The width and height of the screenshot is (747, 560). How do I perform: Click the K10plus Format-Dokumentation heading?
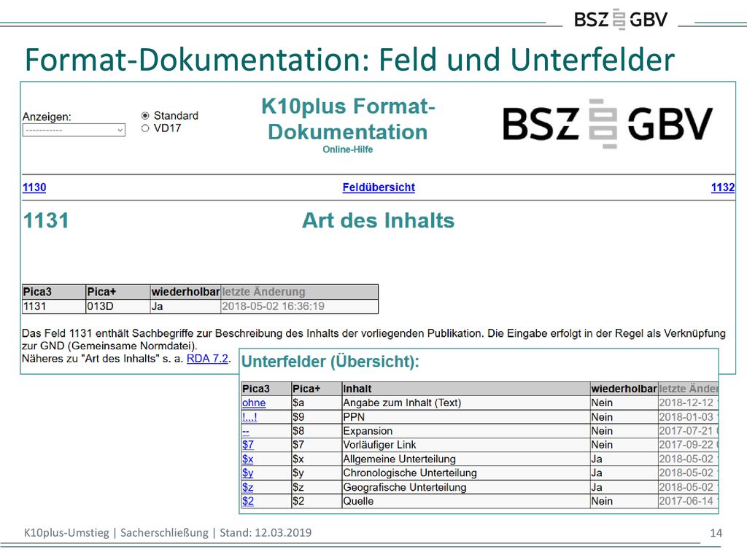pyautogui.click(x=348, y=119)
